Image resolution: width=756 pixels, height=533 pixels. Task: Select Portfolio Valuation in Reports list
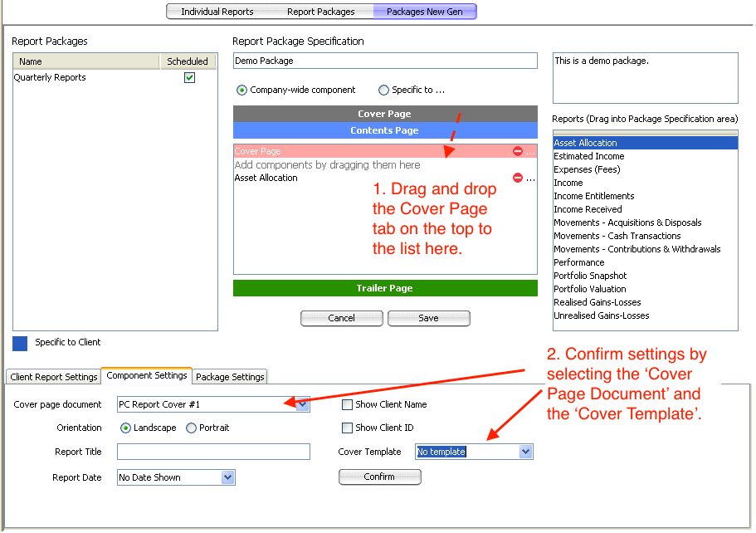590,289
